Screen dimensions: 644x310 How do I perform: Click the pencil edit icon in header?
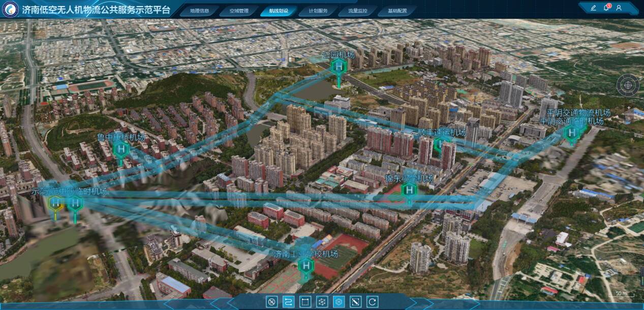coord(593,8)
